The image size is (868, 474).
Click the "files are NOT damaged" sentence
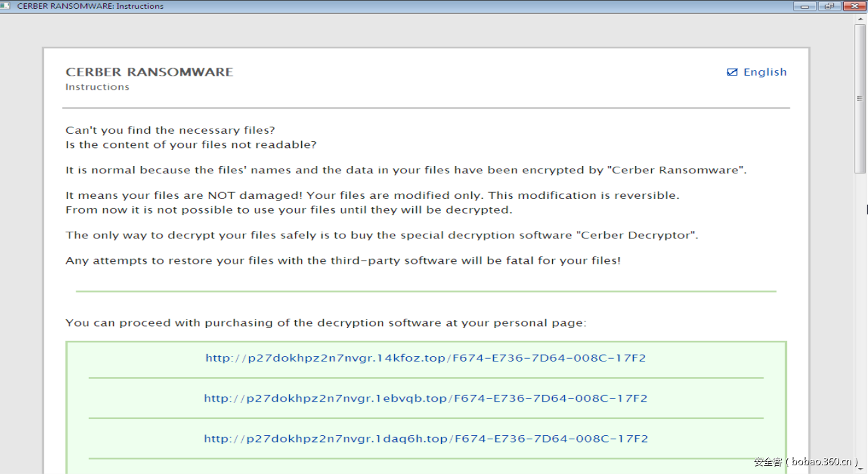(x=372, y=195)
